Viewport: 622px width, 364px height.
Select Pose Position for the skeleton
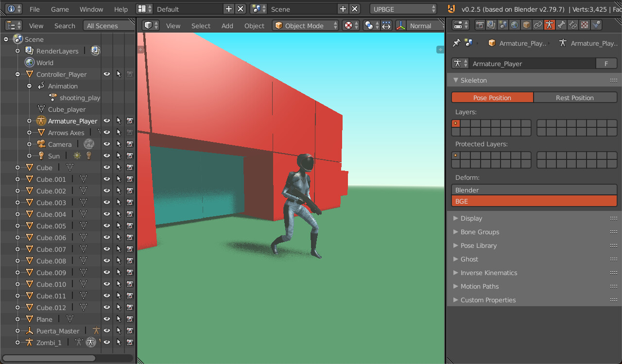[x=492, y=98]
